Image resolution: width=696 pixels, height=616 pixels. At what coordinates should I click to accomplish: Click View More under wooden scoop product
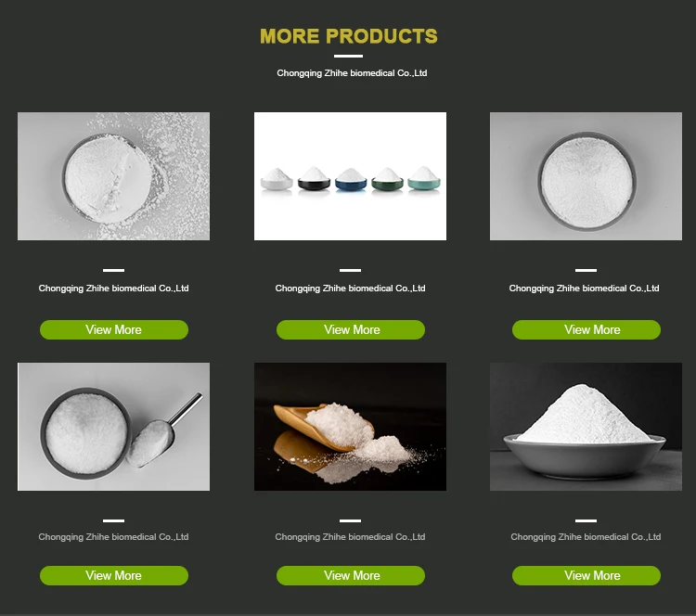click(351, 575)
